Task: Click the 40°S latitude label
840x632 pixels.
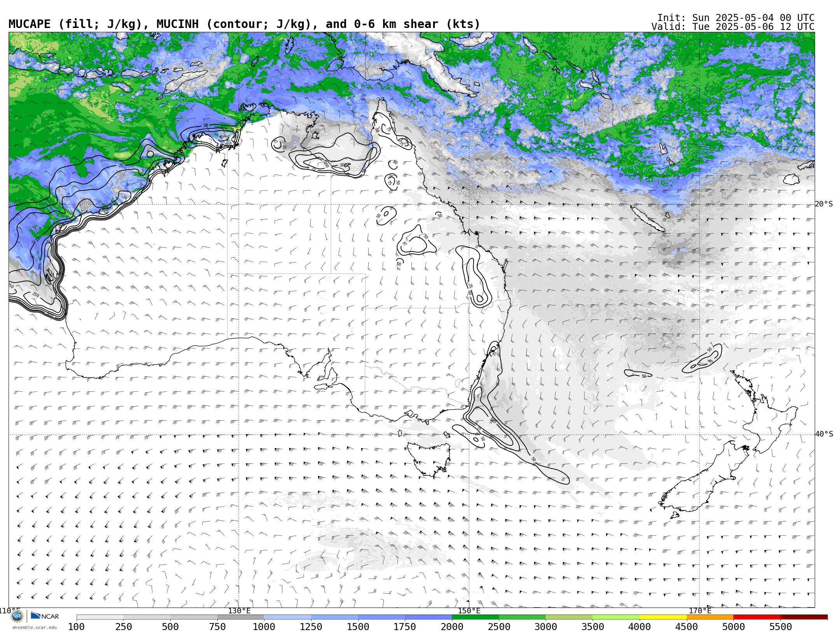Action: [824, 434]
